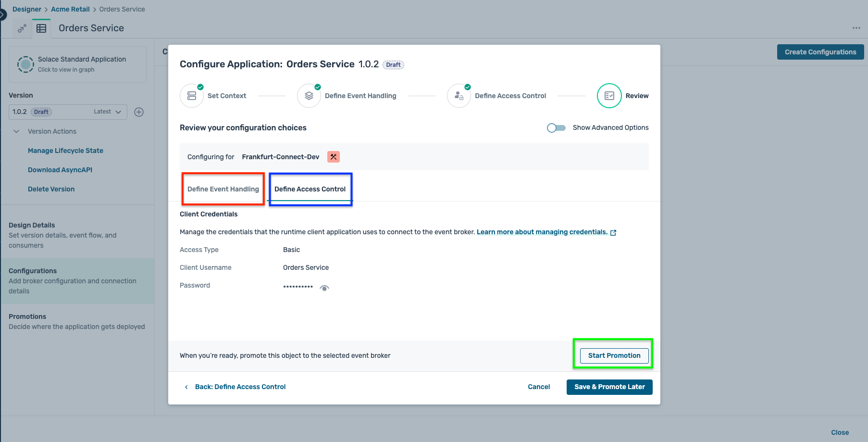The image size is (868, 442).
Task: Click the red tools icon beside Frankfurt-Connect-Dev
Action: point(333,157)
